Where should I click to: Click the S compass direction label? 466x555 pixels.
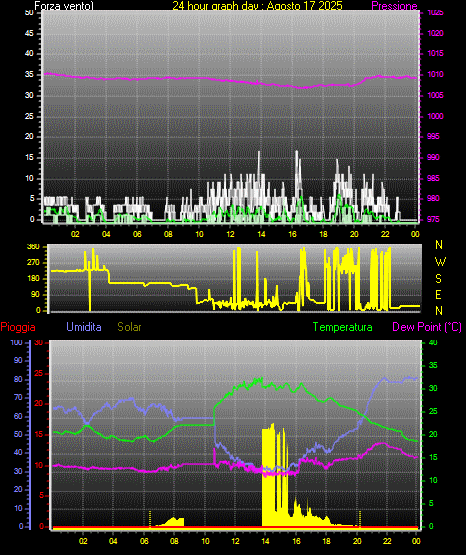tap(438, 279)
